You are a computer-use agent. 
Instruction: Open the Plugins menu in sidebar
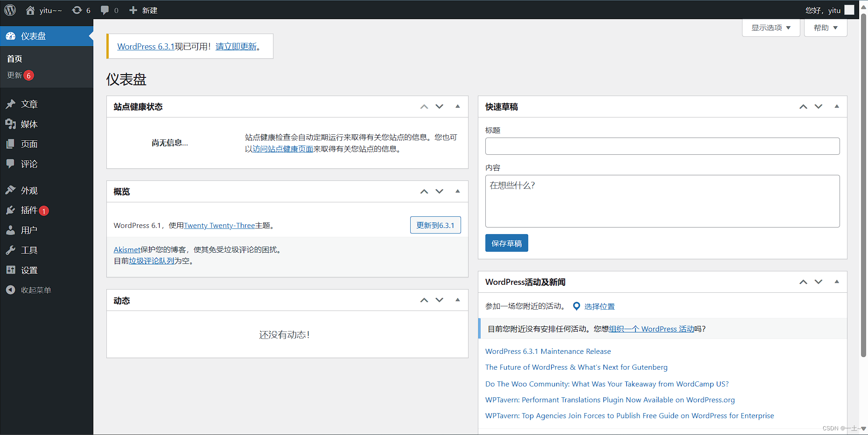(29, 210)
